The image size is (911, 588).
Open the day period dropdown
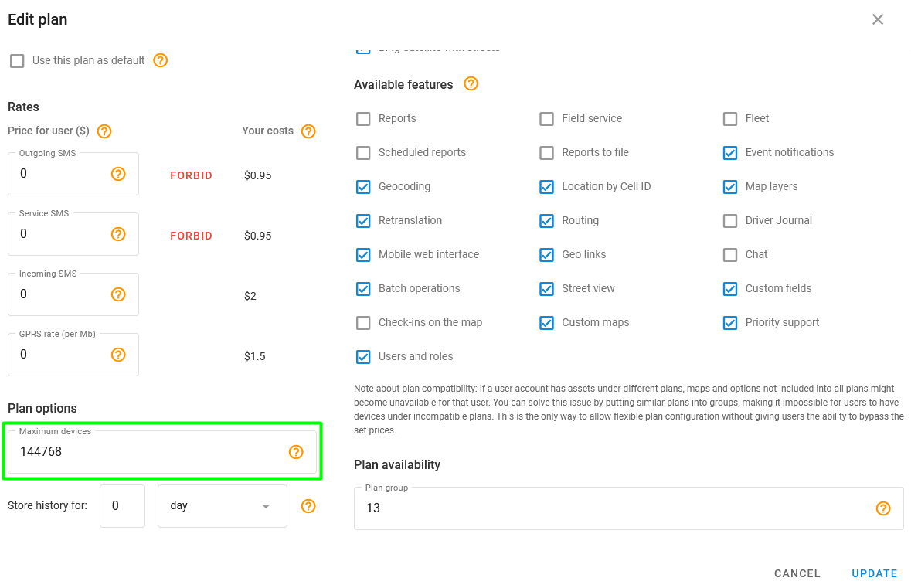pos(223,506)
